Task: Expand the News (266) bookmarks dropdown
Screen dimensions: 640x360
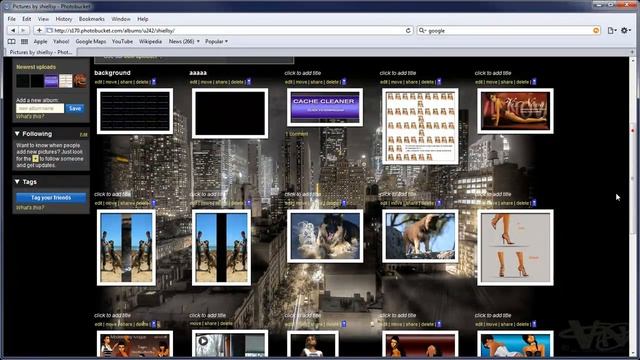Action: (x=184, y=42)
